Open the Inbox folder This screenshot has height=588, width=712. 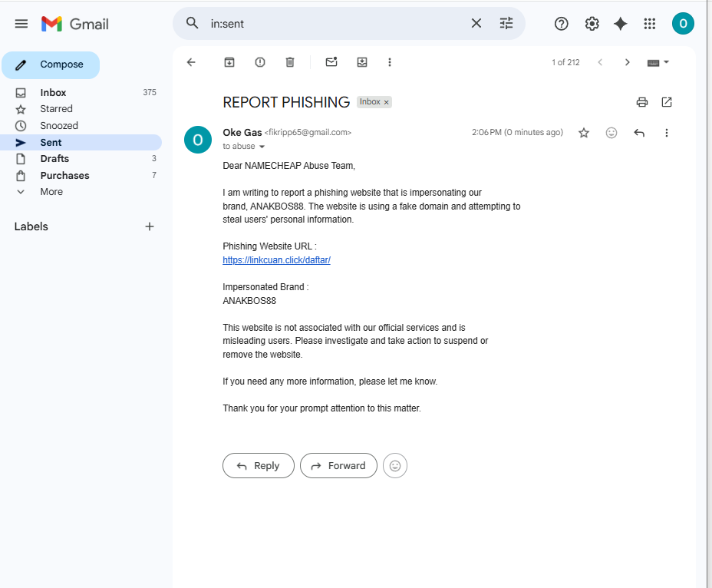coord(81,93)
